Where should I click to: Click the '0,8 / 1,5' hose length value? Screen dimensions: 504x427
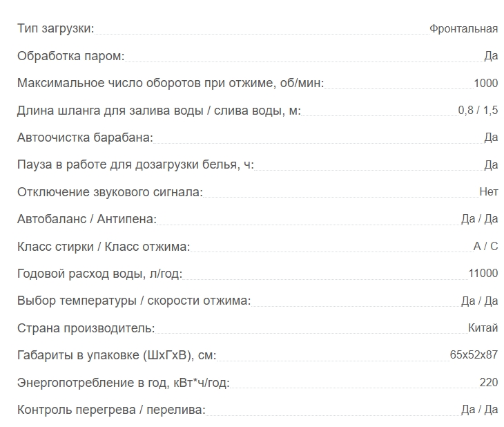click(x=478, y=110)
